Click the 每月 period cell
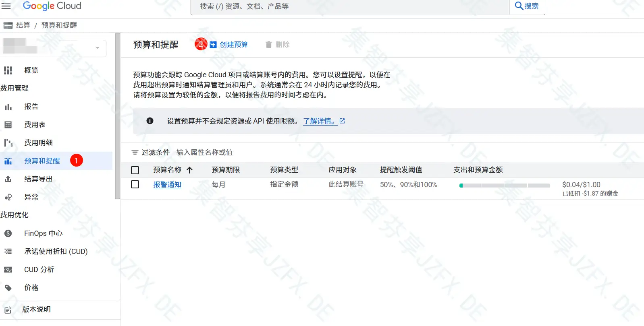Viewport: 644px width, 326px height. click(218, 185)
